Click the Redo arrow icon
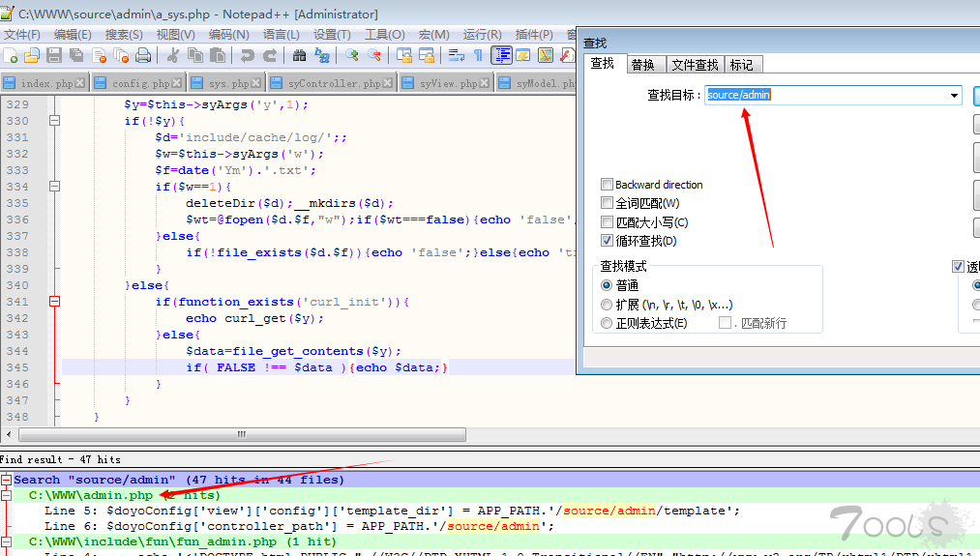The width and height of the screenshot is (980, 556). [269, 56]
